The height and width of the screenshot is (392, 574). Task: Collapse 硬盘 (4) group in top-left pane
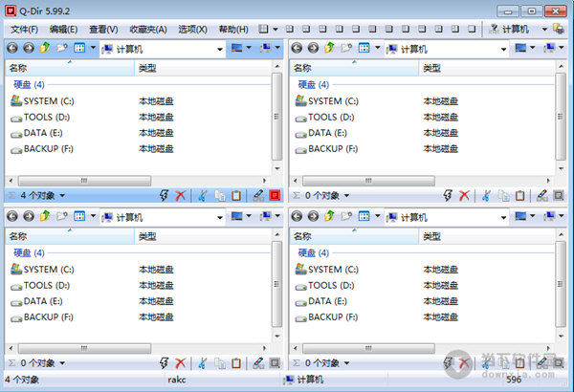[x=29, y=85]
